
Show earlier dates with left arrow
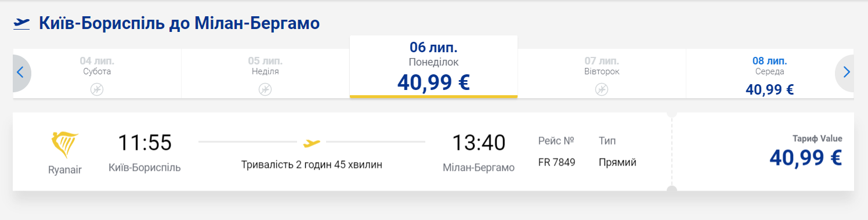[21, 73]
